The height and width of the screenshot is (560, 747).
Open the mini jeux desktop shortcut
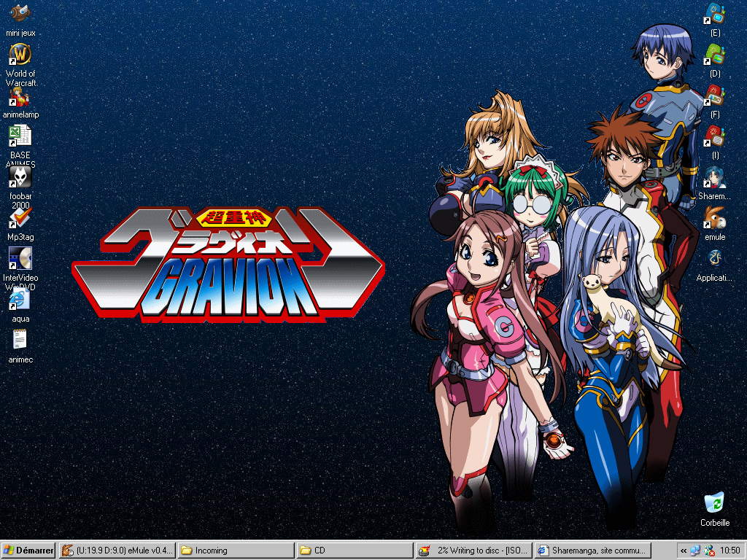point(20,20)
